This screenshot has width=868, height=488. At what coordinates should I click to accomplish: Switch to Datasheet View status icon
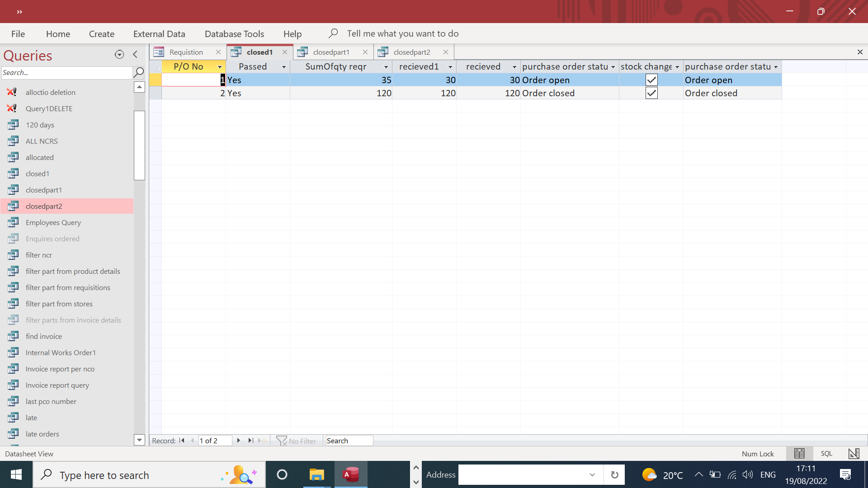tap(799, 454)
